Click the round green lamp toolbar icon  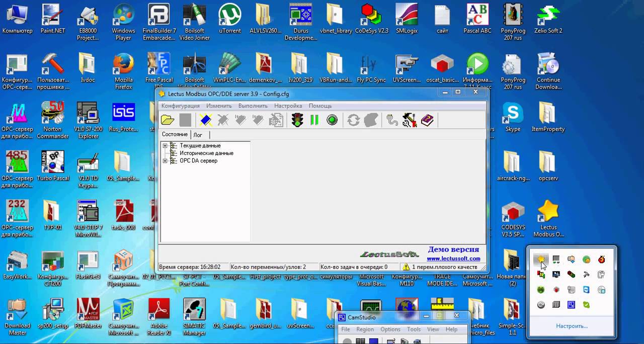(332, 120)
